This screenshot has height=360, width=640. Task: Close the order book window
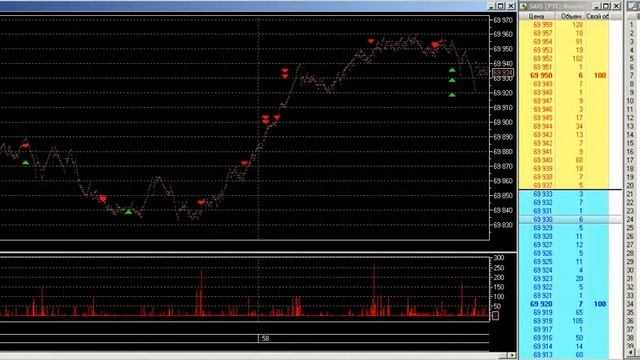(616, 6)
